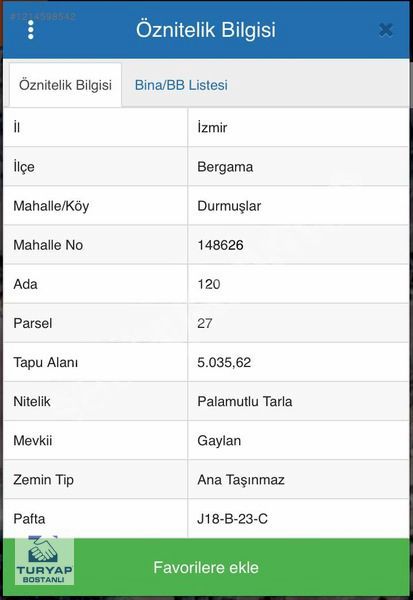Click the Öznitelik Bilgisi header title
This screenshot has width=413, height=600.
click(206, 30)
